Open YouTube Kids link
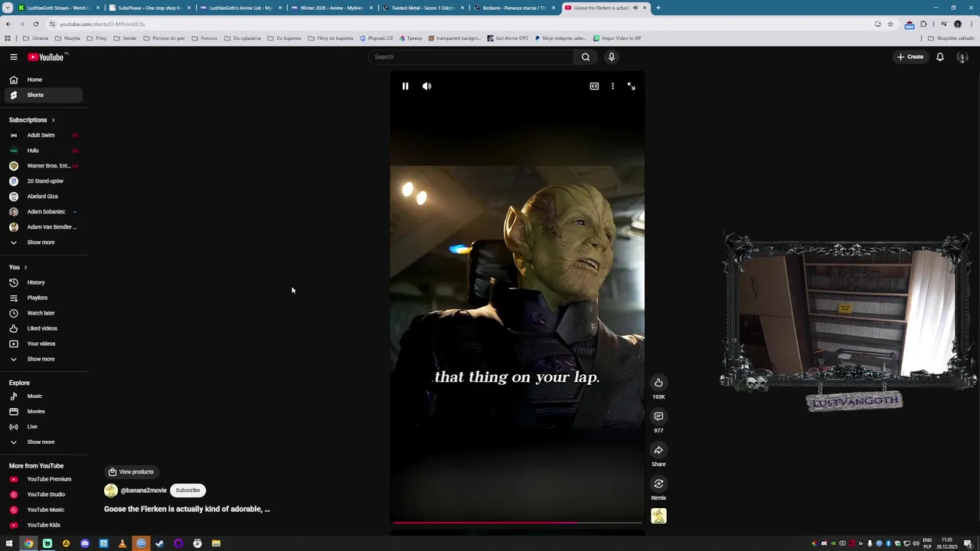 42,525
